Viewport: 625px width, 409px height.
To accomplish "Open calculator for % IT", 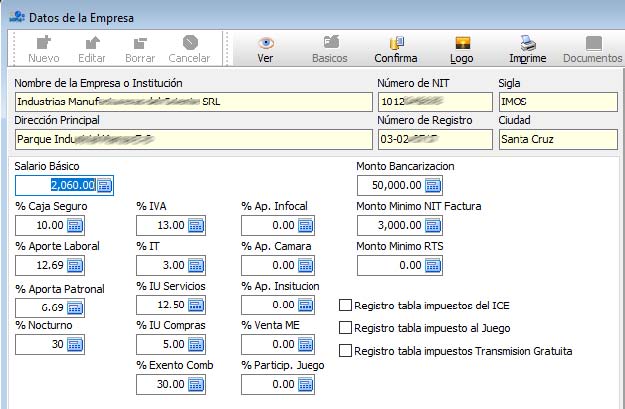I will coord(196,265).
